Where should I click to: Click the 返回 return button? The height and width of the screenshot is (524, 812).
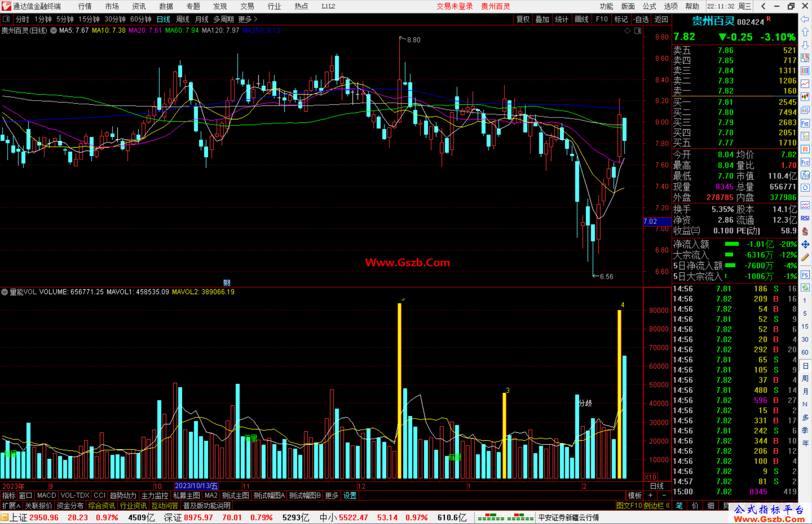[661, 19]
